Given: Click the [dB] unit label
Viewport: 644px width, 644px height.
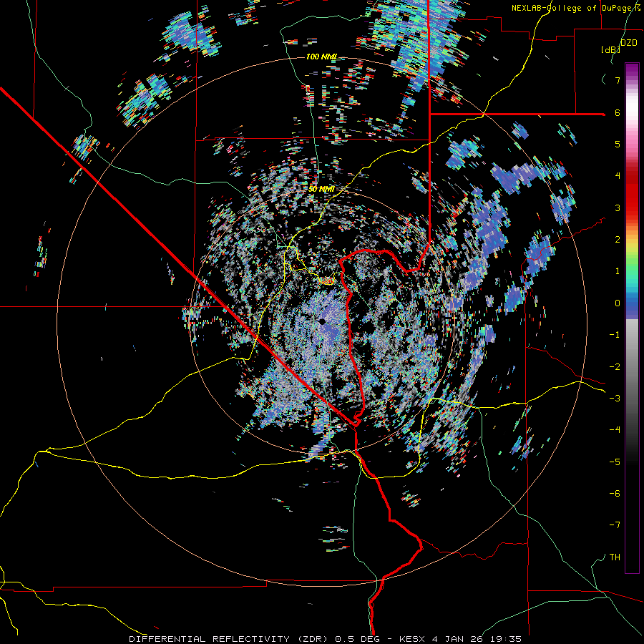Looking at the screenshot, I should [610, 50].
